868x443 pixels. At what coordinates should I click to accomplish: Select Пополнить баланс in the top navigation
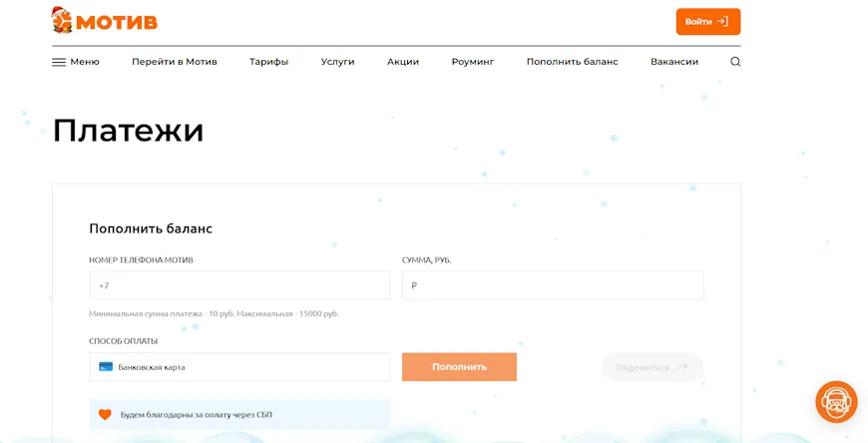point(572,62)
